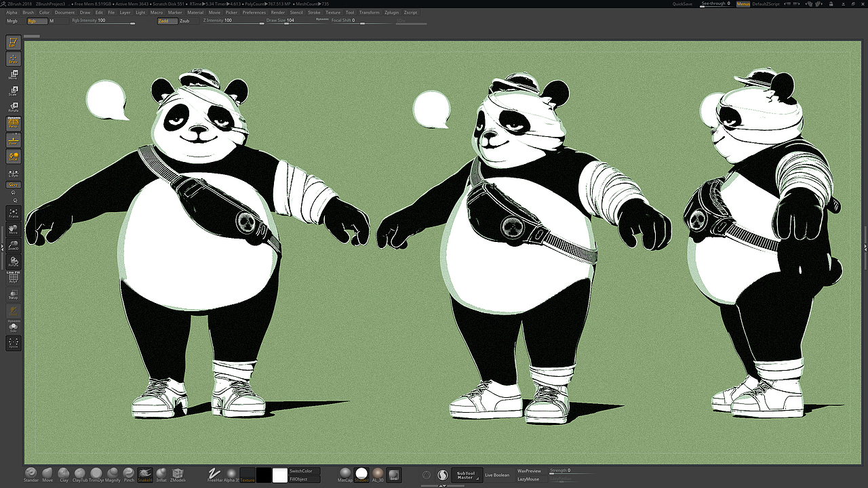This screenshot has width=868, height=488.
Task: Open the Alpha menu
Action: (12, 12)
